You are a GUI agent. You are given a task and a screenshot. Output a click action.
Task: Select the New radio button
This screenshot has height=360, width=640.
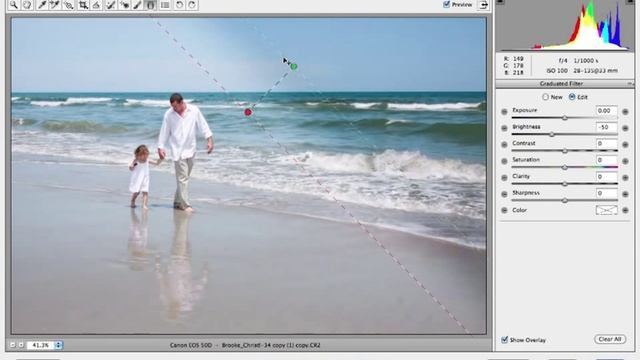tap(546, 97)
